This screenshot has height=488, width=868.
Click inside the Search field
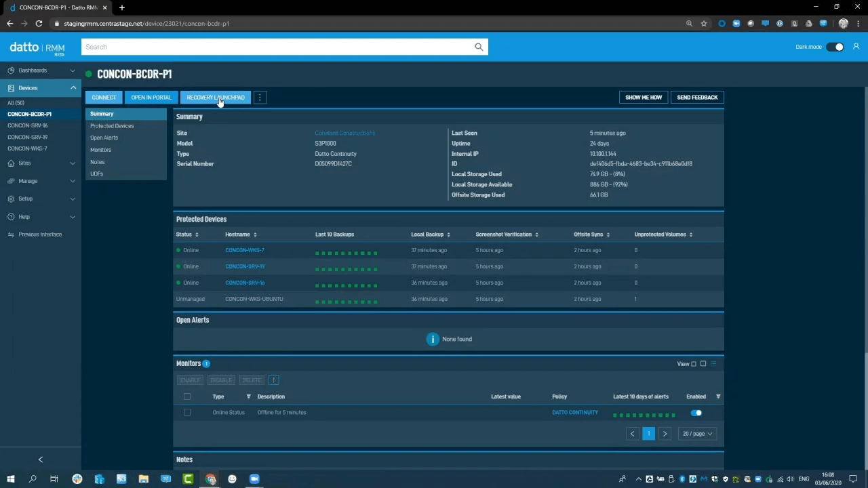271,46
